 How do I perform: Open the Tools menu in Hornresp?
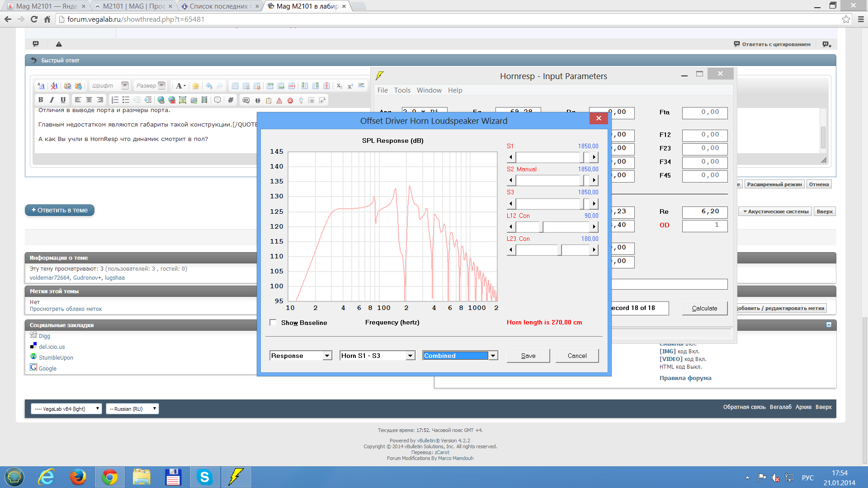[402, 90]
